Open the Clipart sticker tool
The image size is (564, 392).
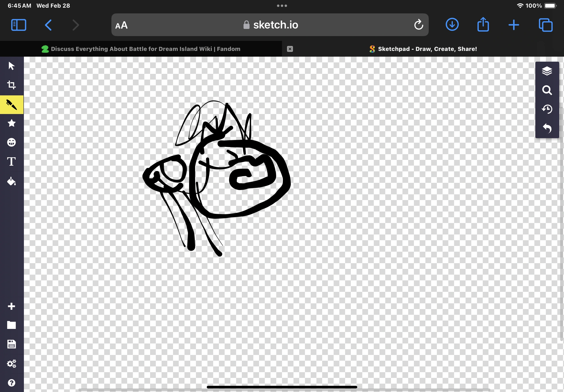click(x=11, y=142)
